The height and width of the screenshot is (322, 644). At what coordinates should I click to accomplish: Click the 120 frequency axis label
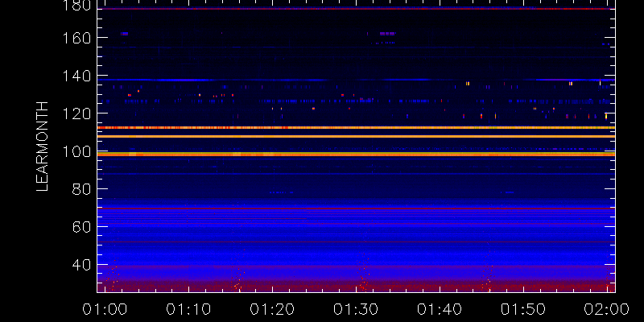(76, 114)
